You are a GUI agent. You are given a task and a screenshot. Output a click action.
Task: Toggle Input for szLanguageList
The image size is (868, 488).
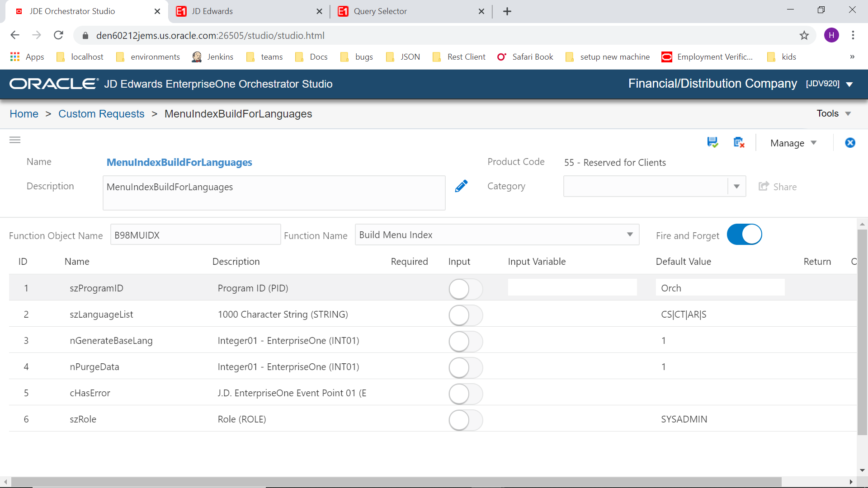coord(466,315)
